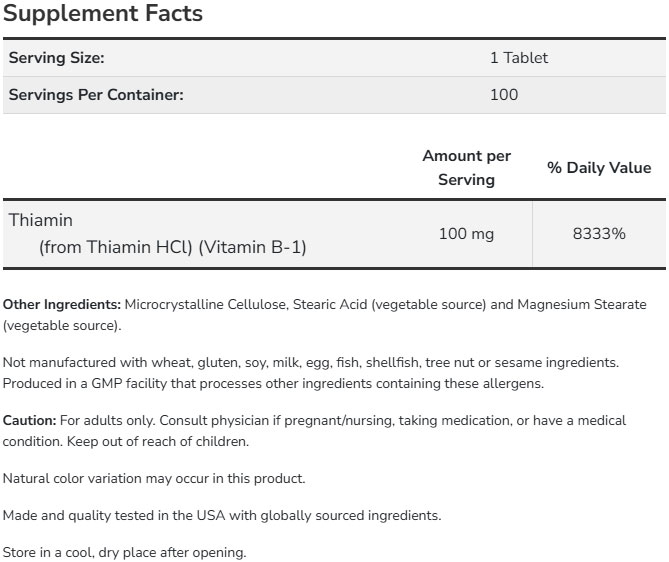Click the % Daily Value column header
The height and width of the screenshot is (562, 669).
click(598, 168)
